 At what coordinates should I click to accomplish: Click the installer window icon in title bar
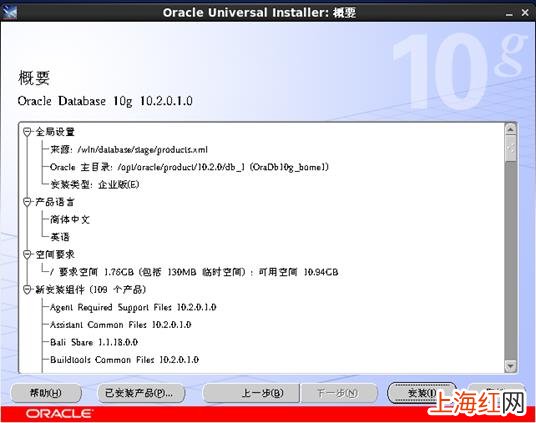9,13
